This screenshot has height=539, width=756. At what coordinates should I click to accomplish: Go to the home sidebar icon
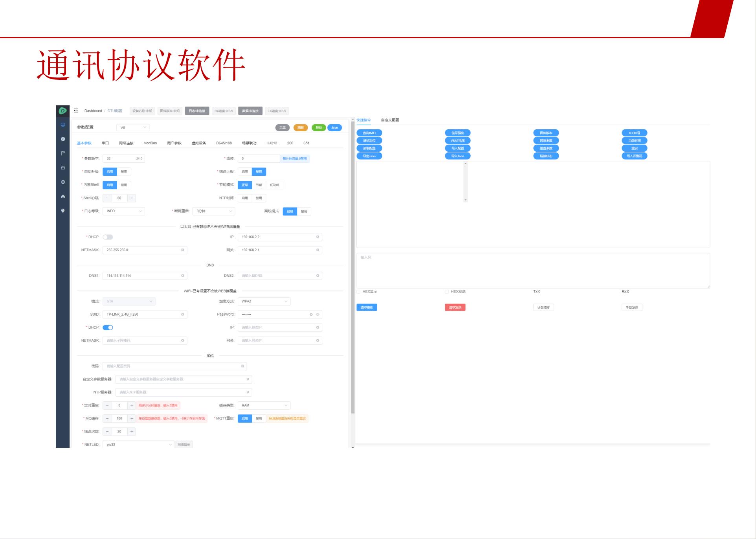(63, 197)
